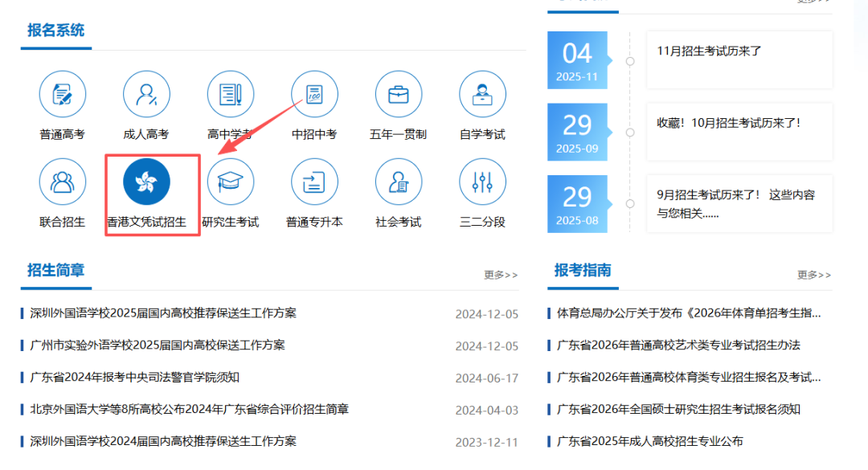Open the 自学考试 system icon
Viewport: 868px width, 470px height.
click(x=481, y=94)
